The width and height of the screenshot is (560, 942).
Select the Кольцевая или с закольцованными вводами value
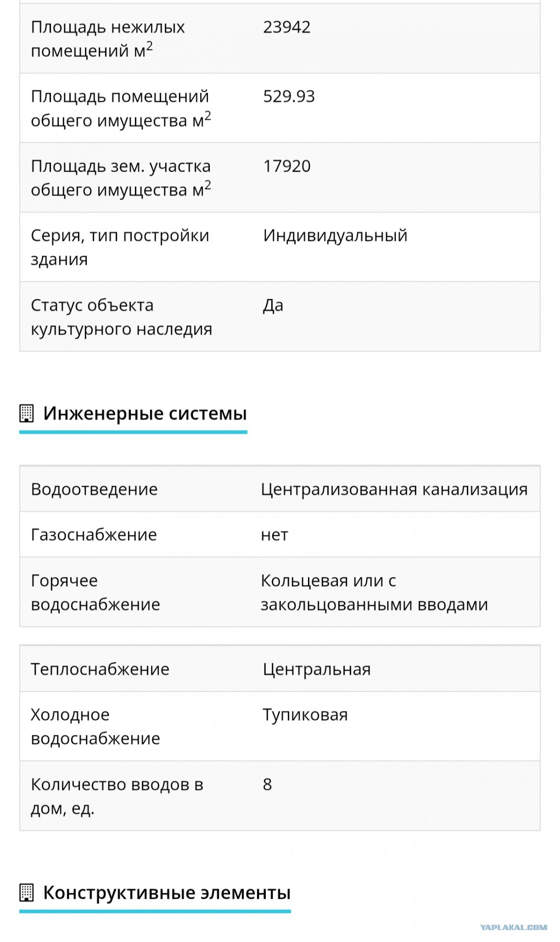coord(374,592)
